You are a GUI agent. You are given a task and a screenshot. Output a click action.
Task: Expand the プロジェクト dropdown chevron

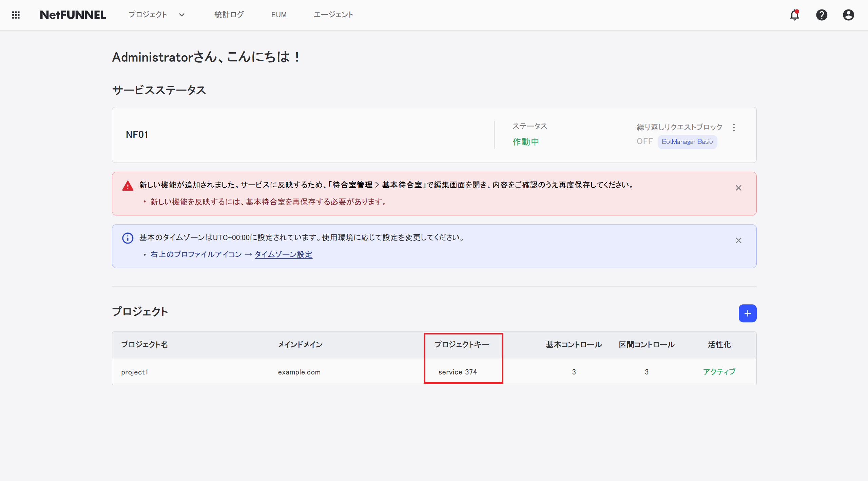click(x=182, y=15)
